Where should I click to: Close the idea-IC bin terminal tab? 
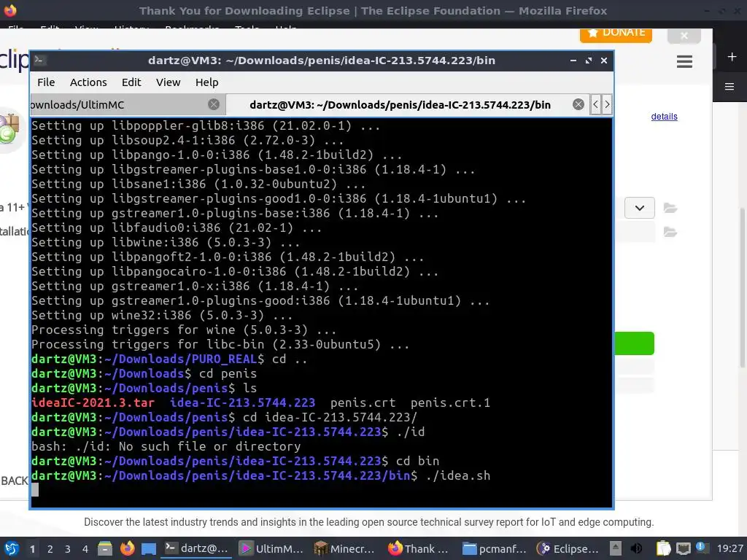(578, 104)
